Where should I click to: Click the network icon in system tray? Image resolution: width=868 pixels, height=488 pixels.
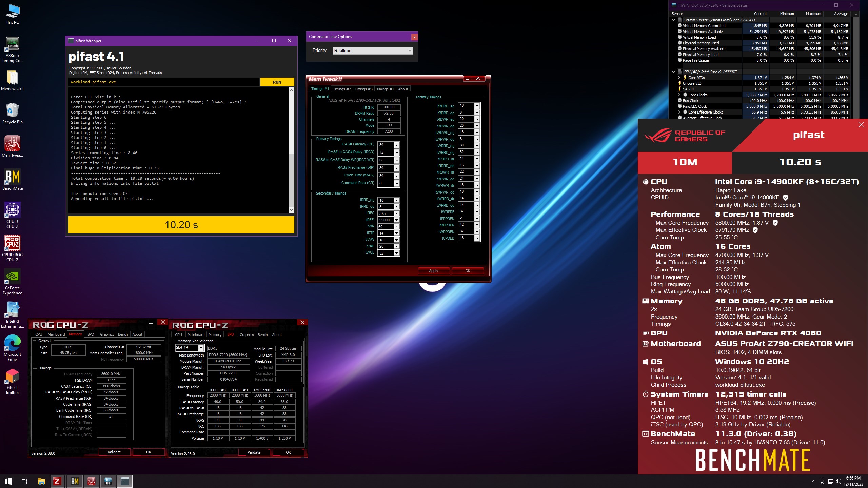tap(830, 481)
